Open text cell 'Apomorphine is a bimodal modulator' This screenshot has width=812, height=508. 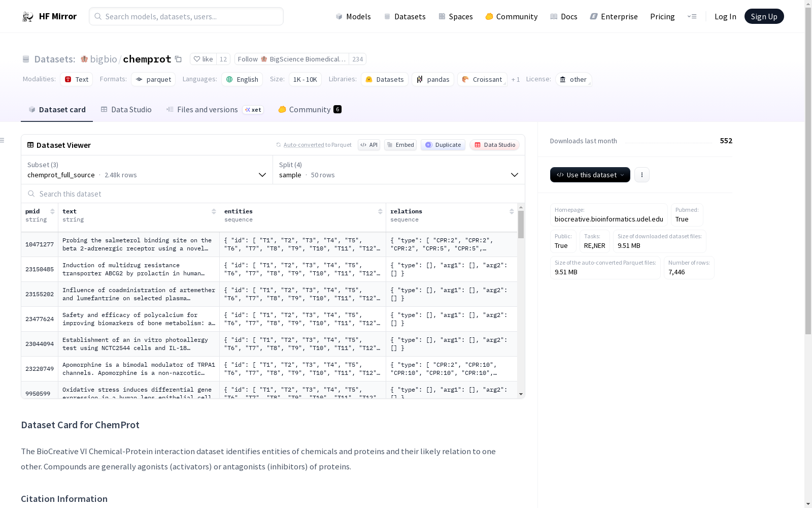coord(139,369)
